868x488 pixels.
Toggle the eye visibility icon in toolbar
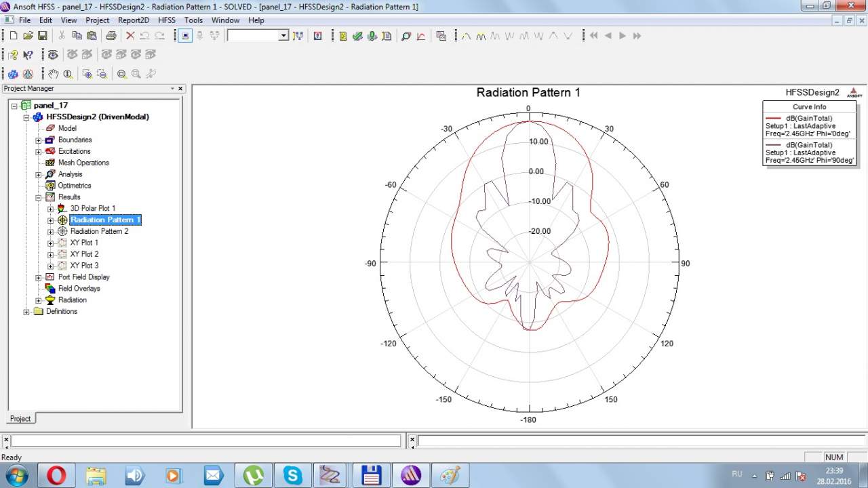pos(53,55)
